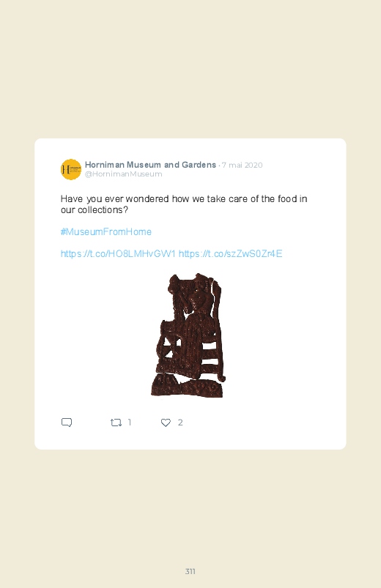The image size is (381, 588).
Task: Click the retweet arrows icon
Action: [116, 423]
